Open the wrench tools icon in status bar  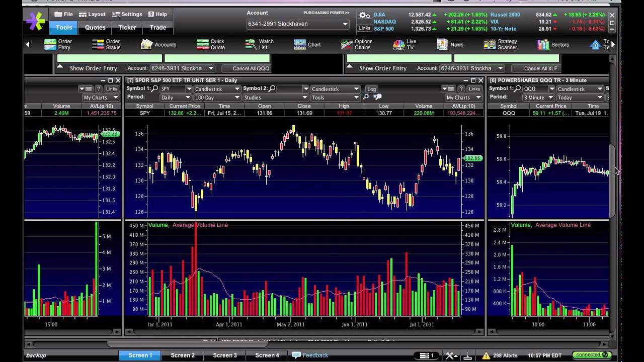pos(450,355)
